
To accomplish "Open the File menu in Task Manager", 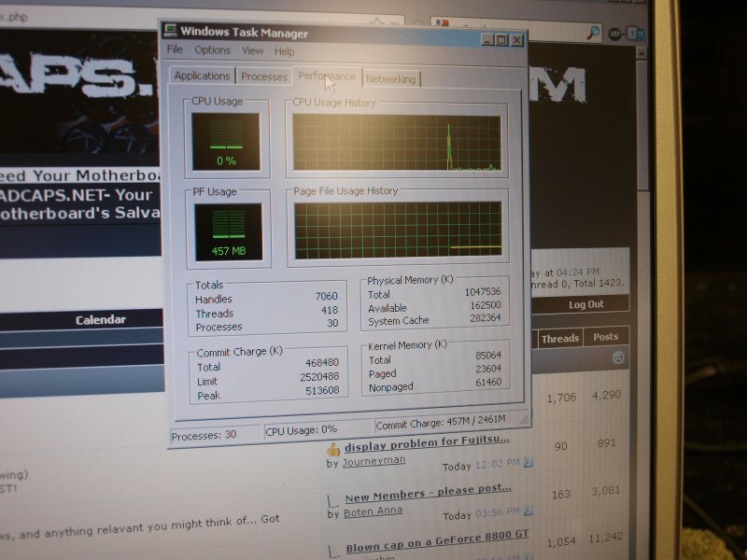I will tap(175, 49).
